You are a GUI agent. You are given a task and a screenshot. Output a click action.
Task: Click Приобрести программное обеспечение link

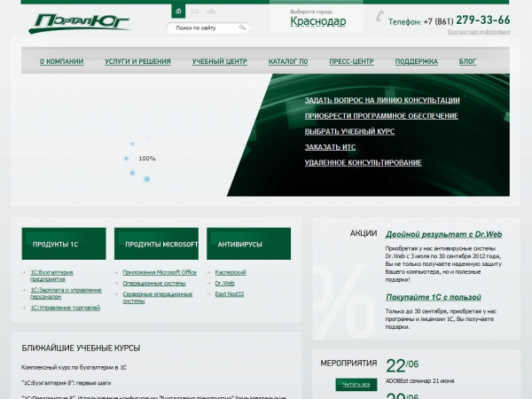click(x=381, y=116)
